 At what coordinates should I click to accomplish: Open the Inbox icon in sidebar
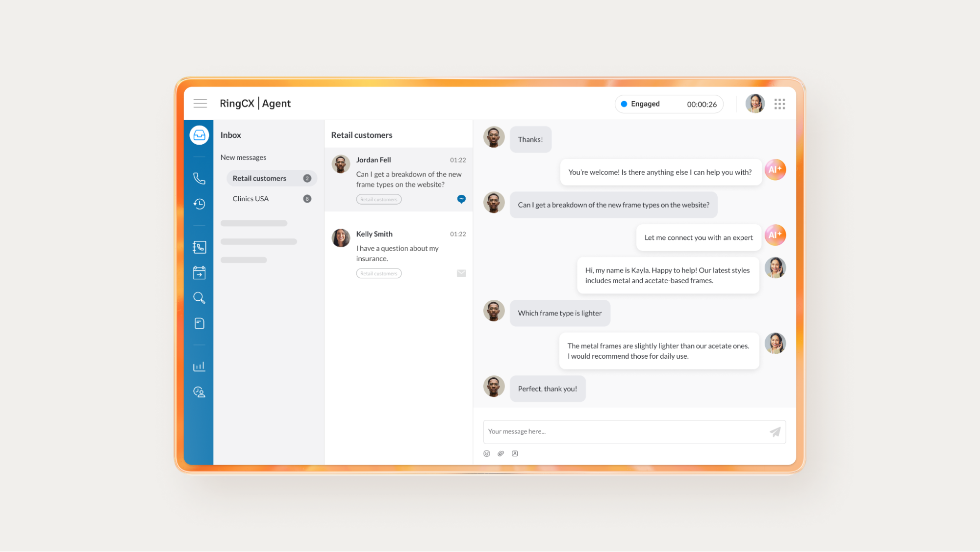[x=199, y=135]
